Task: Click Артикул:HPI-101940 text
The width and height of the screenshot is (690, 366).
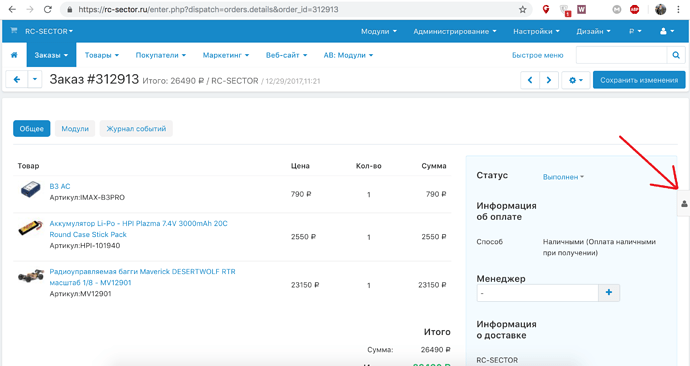Action: pos(84,245)
